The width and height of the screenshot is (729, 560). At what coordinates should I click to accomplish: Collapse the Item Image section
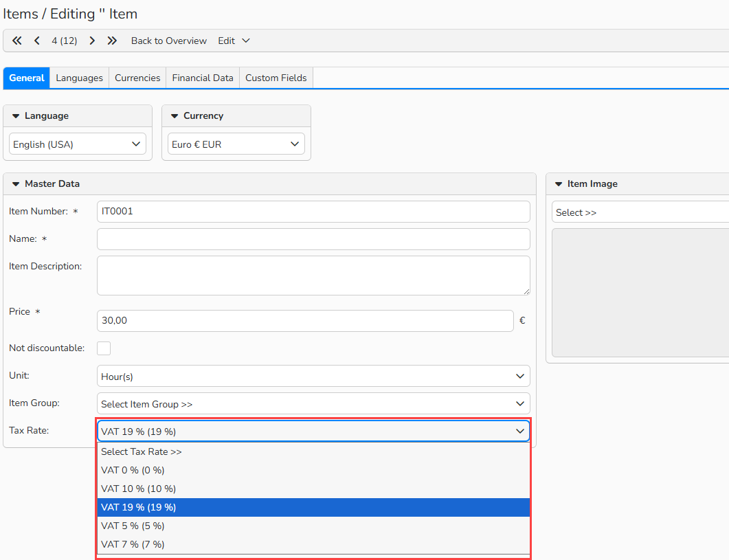559,184
